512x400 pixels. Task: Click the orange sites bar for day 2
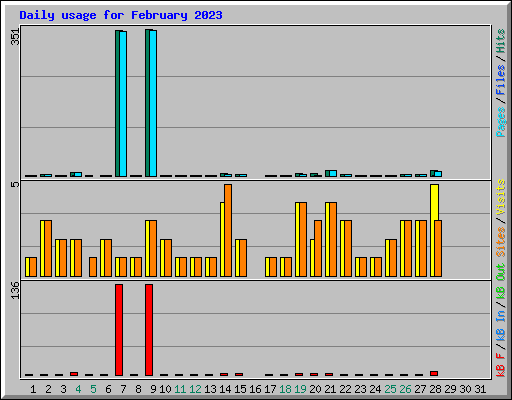tap(48, 248)
